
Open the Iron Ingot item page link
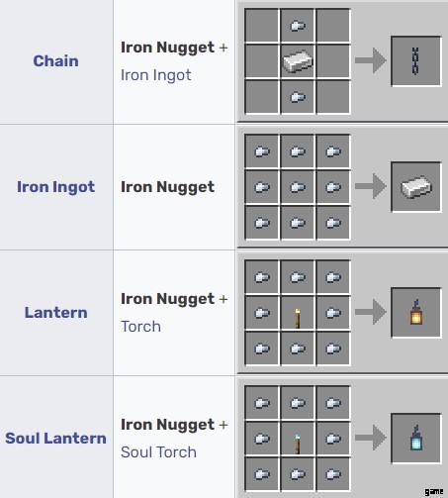55,187
